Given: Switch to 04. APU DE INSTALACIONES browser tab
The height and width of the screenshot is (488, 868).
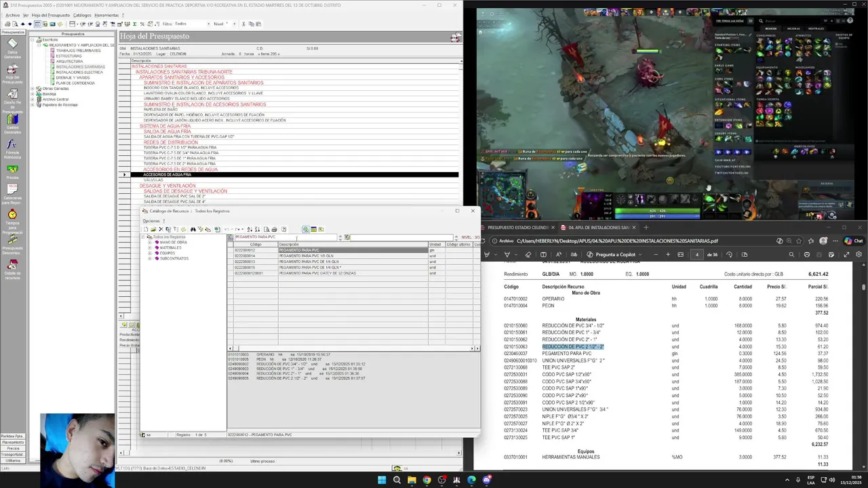Looking at the screenshot, I should (598, 228).
